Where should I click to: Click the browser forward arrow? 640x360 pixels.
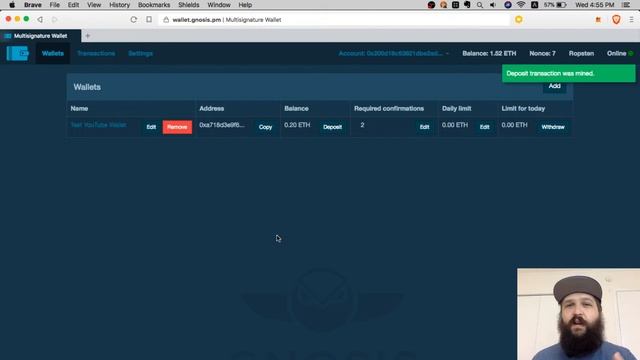click(54, 20)
